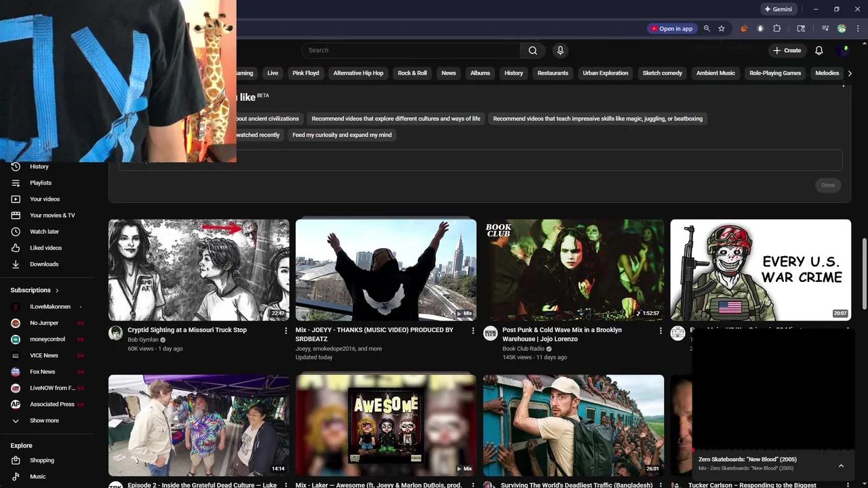The height and width of the screenshot is (488, 868).
Task: Click the browser zoom magnifier icon
Action: [x=707, y=28]
